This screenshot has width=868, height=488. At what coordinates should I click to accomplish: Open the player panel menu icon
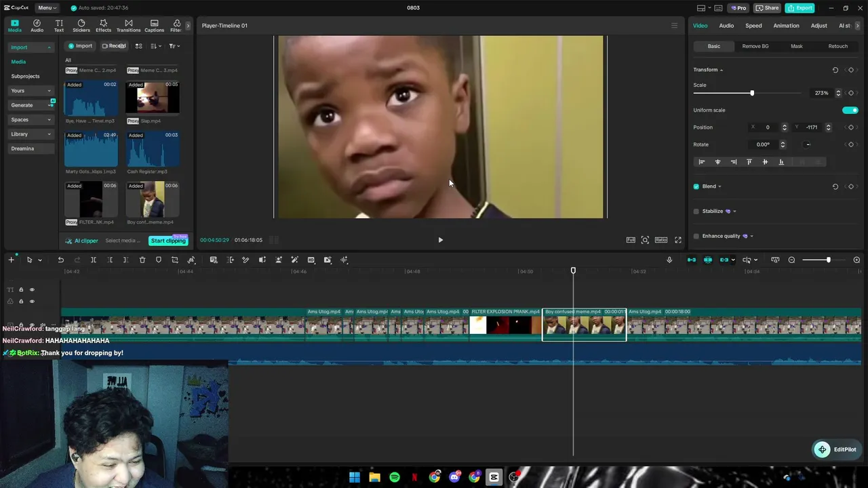pyautogui.click(x=674, y=26)
